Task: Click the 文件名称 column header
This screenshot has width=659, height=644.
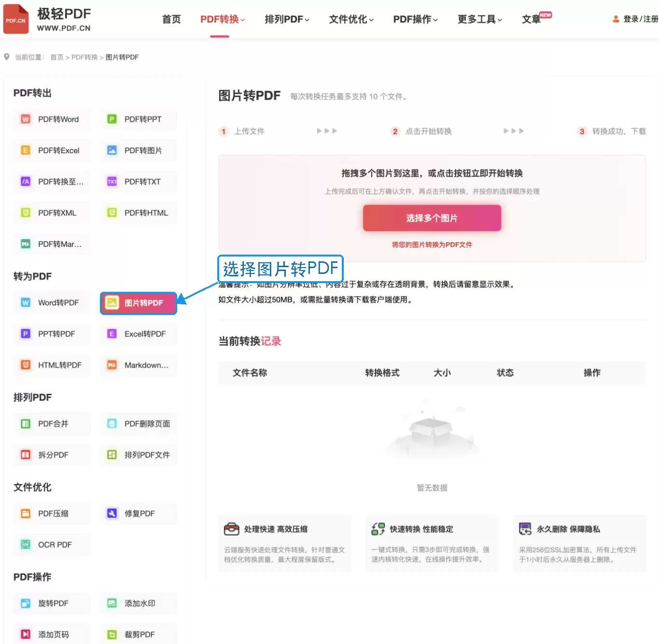Action: point(250,372)
